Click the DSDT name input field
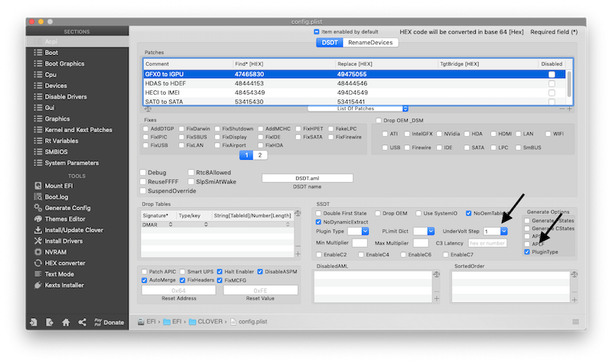Screen dimensions: 612x364 tap(308, 178)
